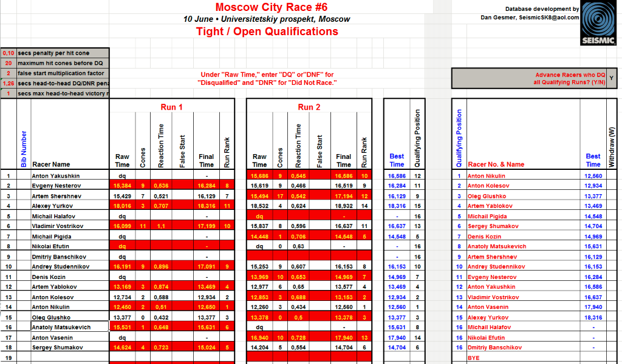Select Anton Kolesov's Run 1 raw time 12,734
This screenshot has height=364, width=622.
click(x=122, y=297)
